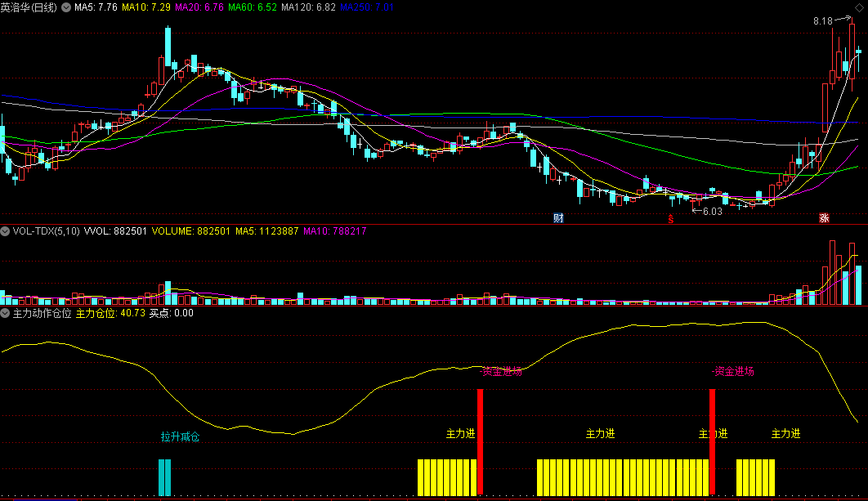
Task: Click the red 涨 marker on the chart
Action: 824,218
